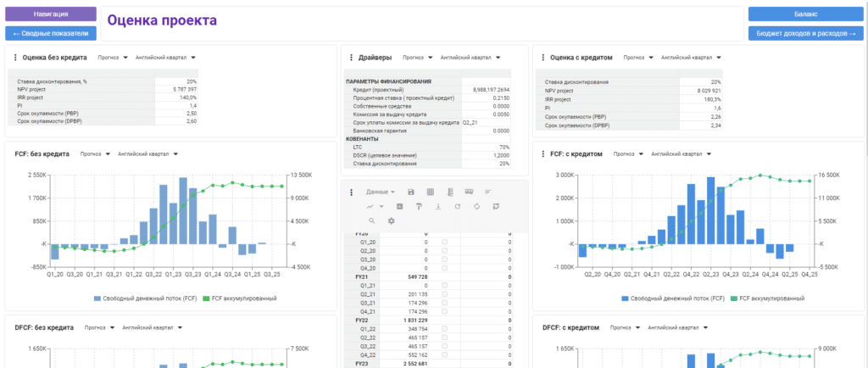The image size is (868, 368).
Task: Go back to Сводные показатели
Action: [x=50, y=33]
